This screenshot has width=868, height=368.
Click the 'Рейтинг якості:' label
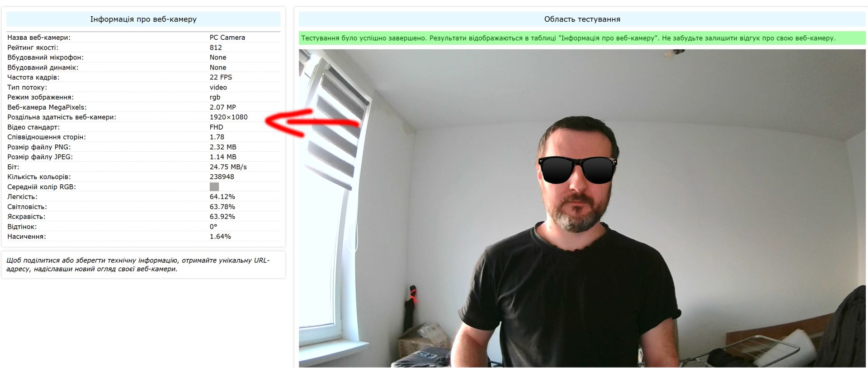(x=33, y=47)
